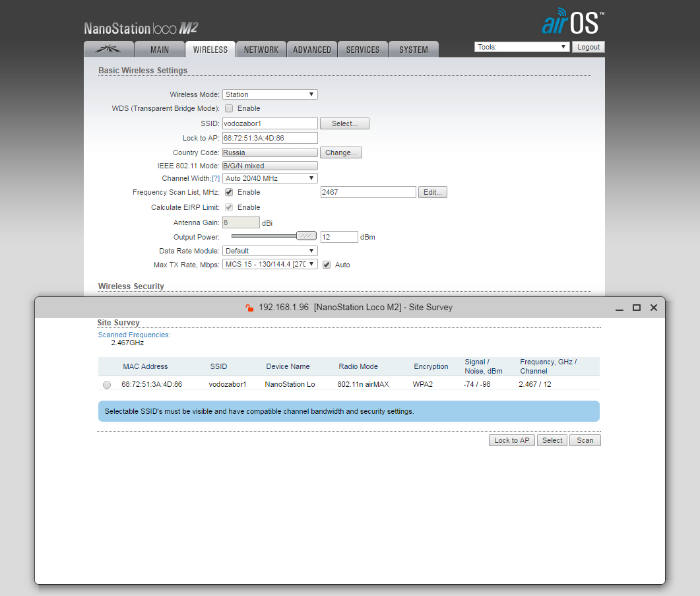
Task: Click the Country Code Change... button
Action: (x=340, y=152)
